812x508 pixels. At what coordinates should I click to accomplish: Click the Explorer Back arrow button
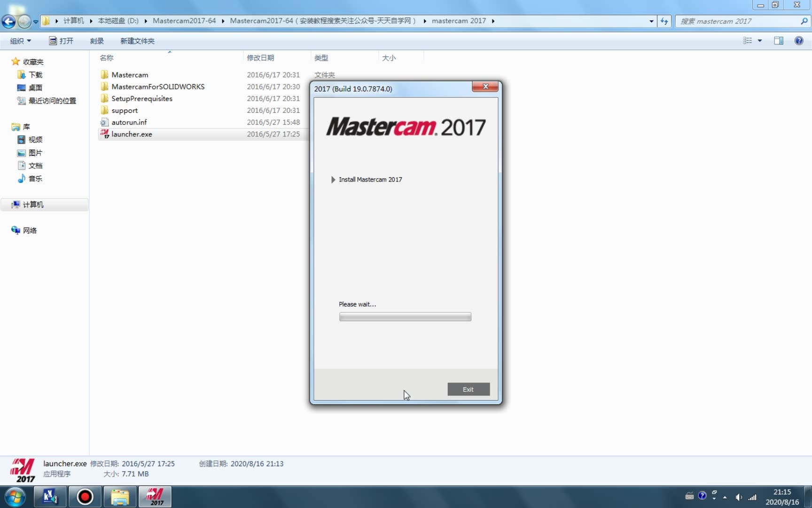pyautogui.click(x=8, y=21)
